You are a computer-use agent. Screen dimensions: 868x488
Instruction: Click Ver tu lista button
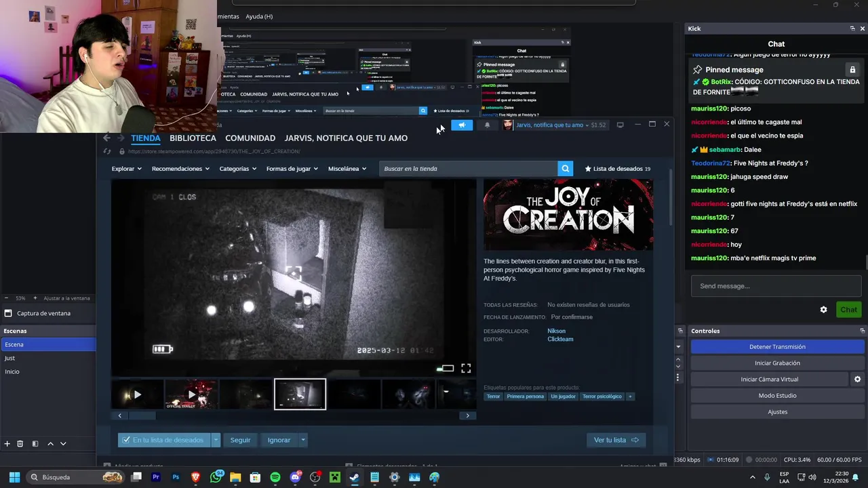616,440
